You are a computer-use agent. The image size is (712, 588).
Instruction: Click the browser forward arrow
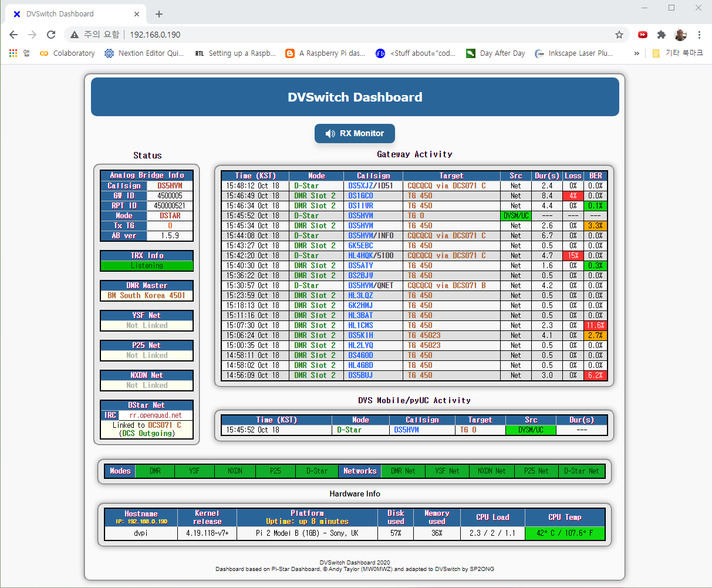coord(32,35)
